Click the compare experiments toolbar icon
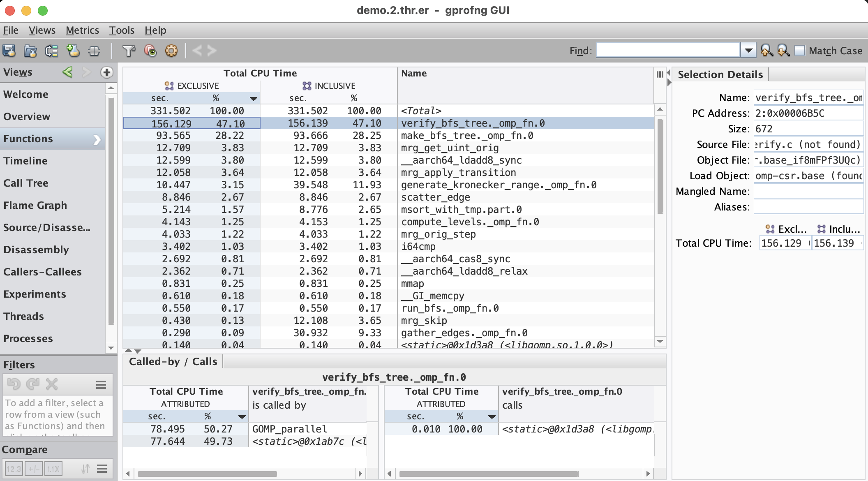The image size is (868, 481). tap(52, 51)
